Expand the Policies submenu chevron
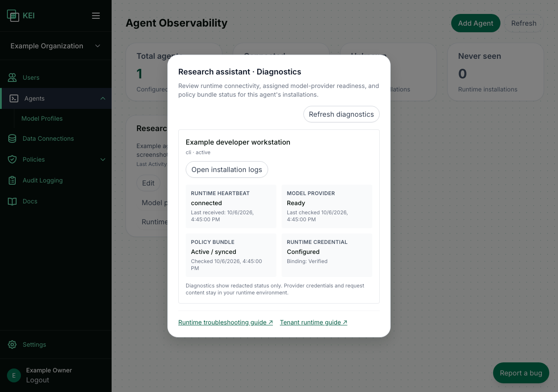The width and height of the screenshot is (558, 392). [x=103, y=159]
